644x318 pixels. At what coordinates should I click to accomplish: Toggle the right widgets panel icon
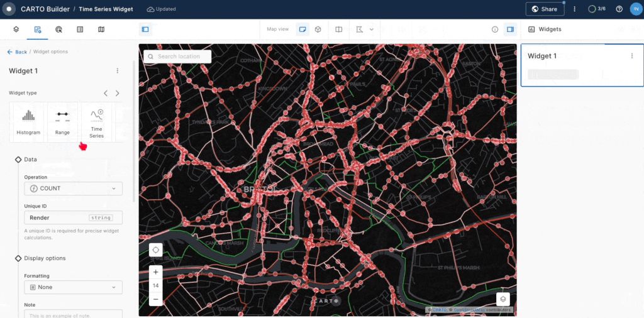click(511, 30)
